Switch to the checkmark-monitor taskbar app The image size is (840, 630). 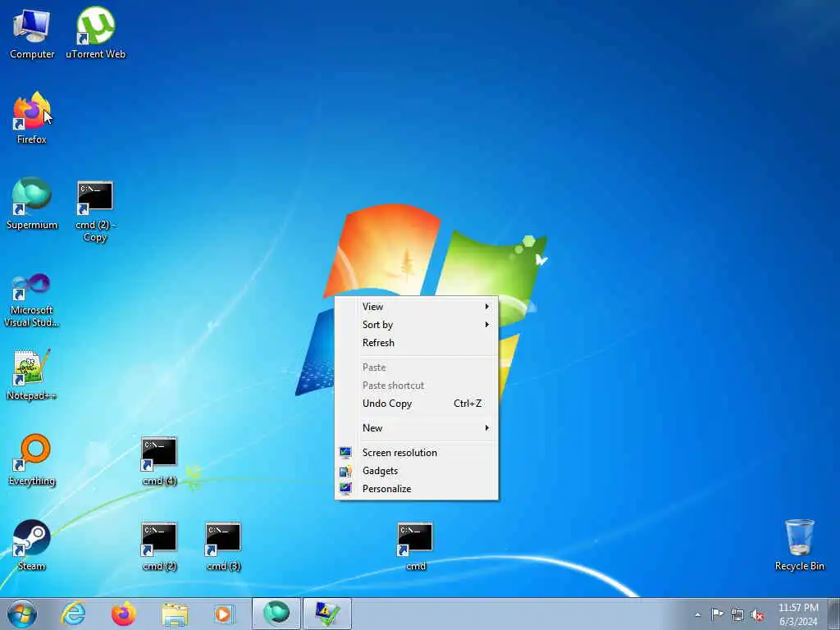[x=327, y=614]
